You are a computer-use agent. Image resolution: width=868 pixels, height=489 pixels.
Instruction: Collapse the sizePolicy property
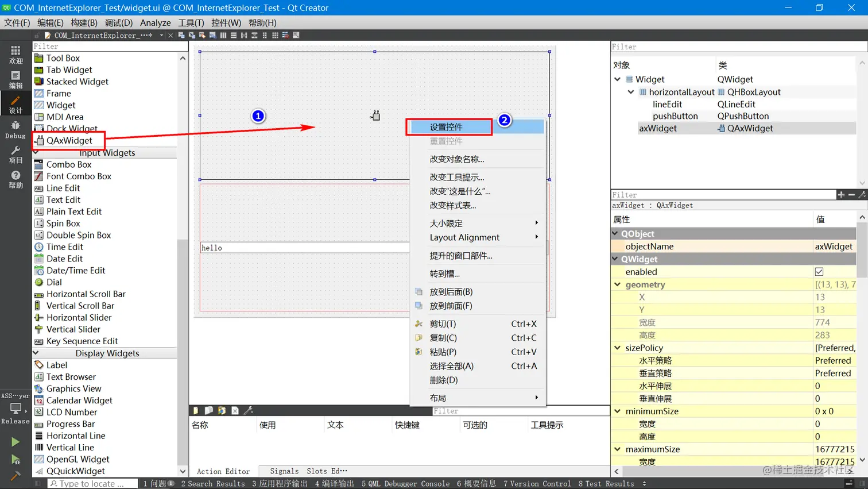pyautogui.click(x=618, y=348)
